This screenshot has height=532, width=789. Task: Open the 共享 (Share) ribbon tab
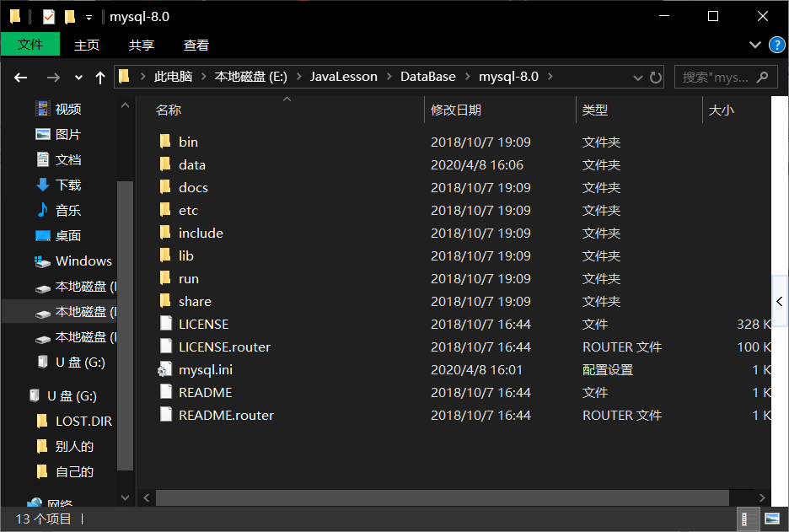(x=142, y=45)
